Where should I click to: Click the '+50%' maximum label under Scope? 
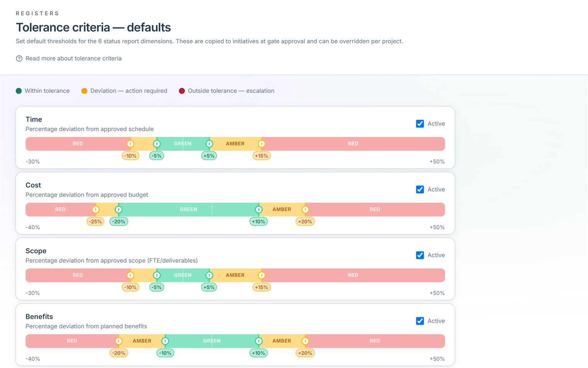[437, 293]
